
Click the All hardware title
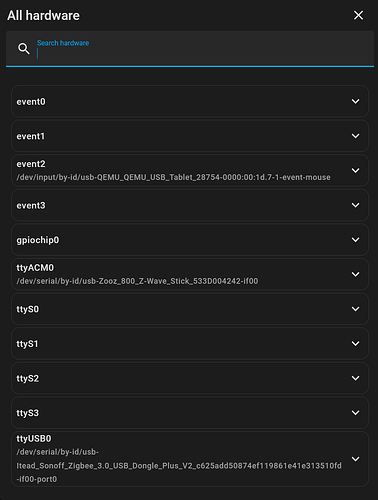click(43, 16)
